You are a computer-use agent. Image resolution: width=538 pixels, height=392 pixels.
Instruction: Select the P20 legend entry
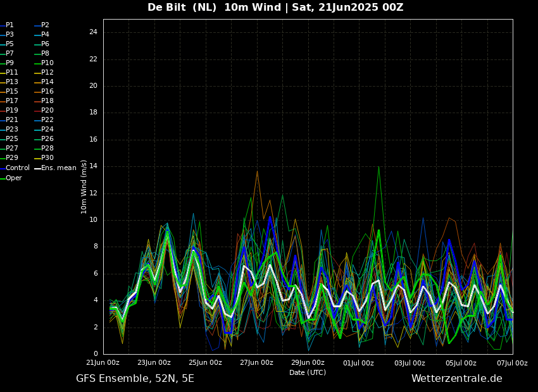pos(47,111)
